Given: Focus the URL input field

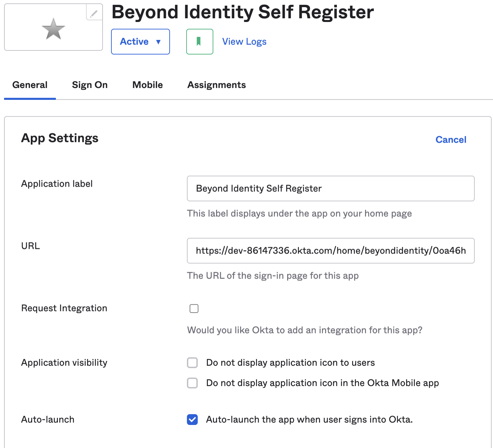Looking at the screenshot, I should [330, 251].
